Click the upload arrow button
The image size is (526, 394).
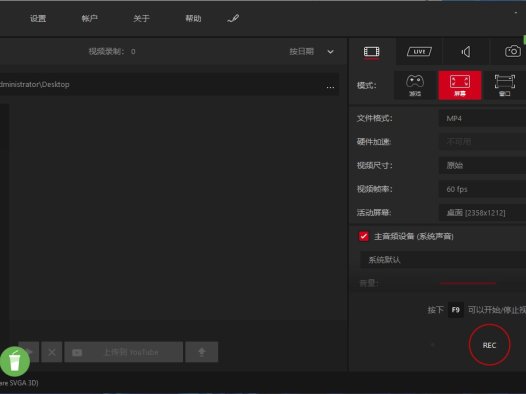[202, 352]
